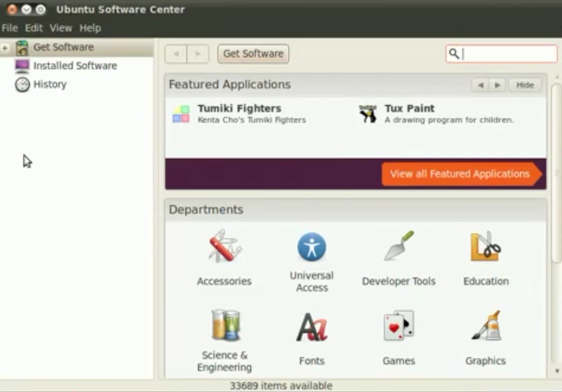Focus the search input field
562x392 pixels.
coord(501,54)
